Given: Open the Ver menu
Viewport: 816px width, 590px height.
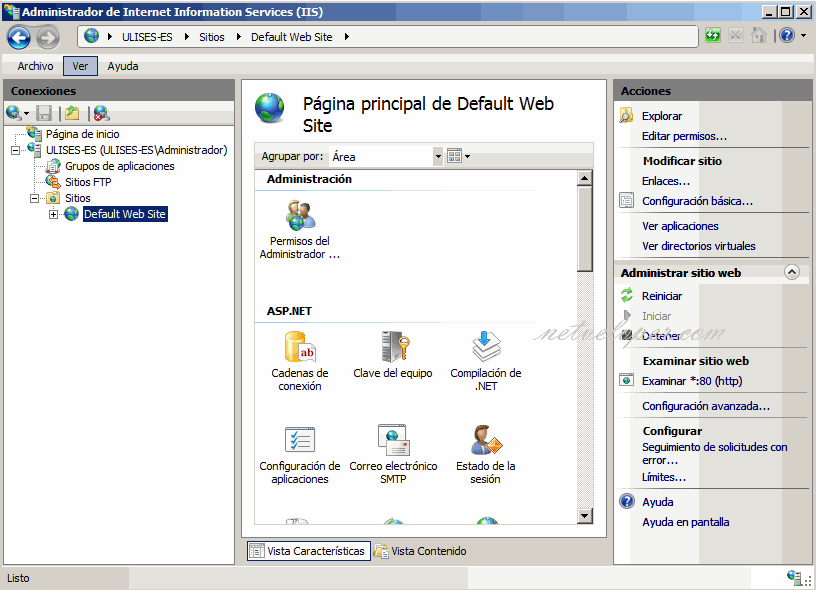Looking at the screenshot, I should point(80,66).
